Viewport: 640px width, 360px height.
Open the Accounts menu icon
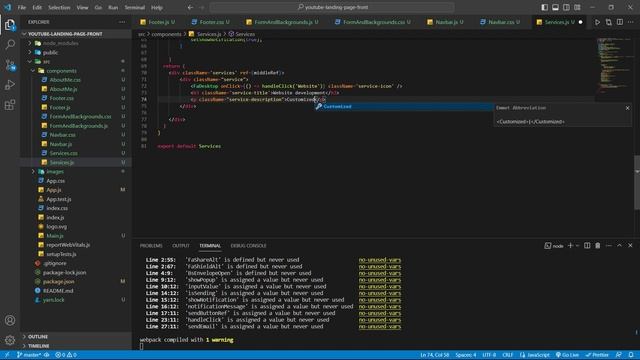click(x=10, y=320)
